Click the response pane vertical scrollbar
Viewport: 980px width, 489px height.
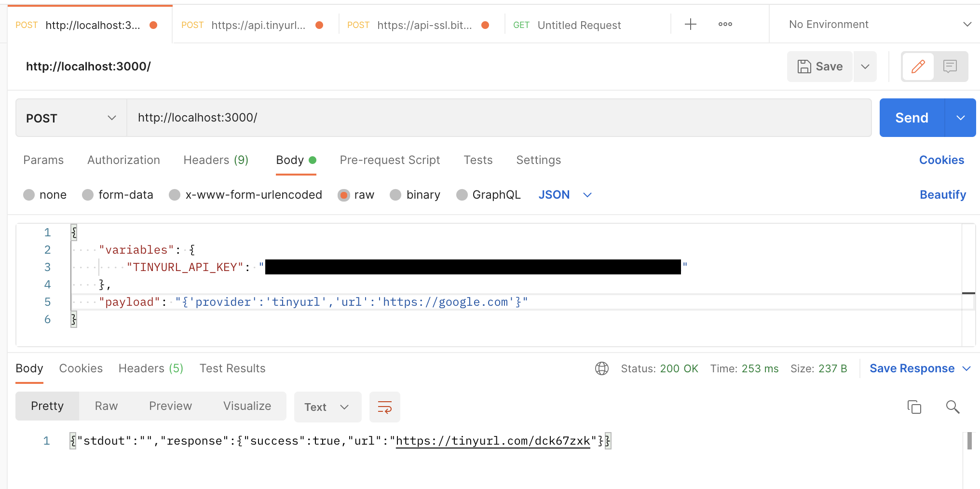click(x=969, y=441)
